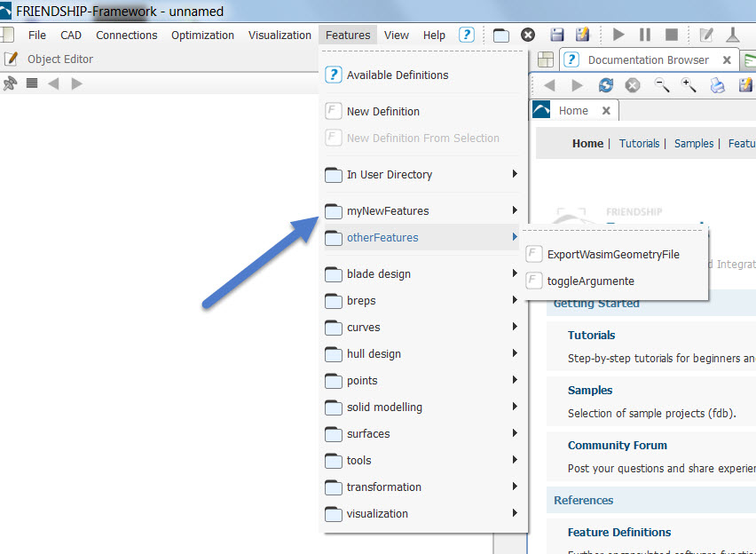Image resolution: width=756 pixels, height=554 pixels.
Task: Zoom in in the Documentation Browser
Action: coord(689,85)
